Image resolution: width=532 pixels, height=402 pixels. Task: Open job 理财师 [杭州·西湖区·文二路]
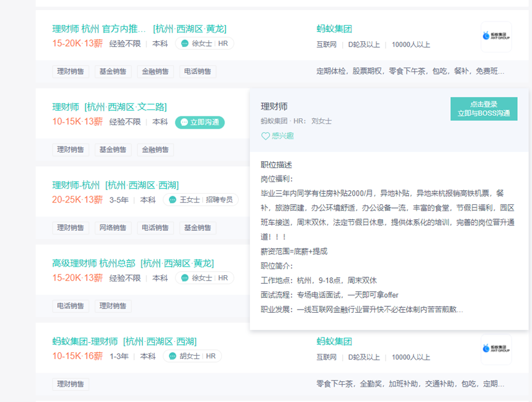click(x=109, y=107)
